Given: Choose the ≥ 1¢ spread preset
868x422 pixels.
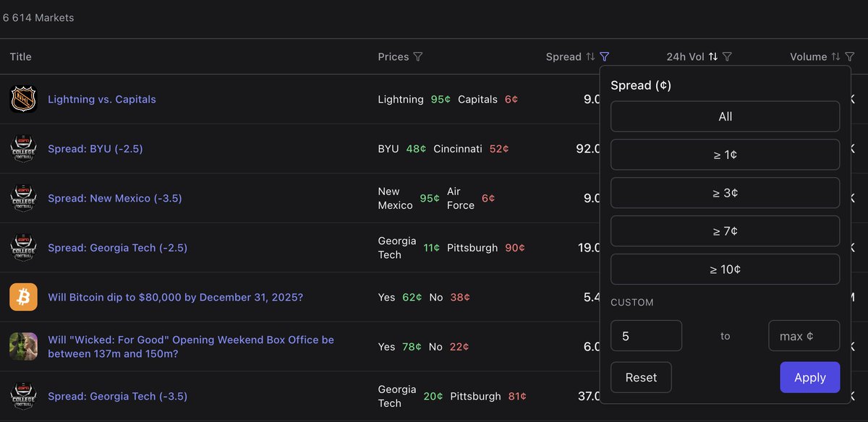Looking at the screenshot, I should tap(725, 155).
